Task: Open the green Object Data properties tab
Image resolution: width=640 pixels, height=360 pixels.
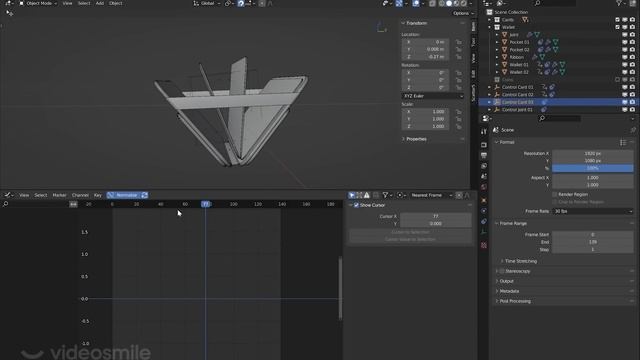Action: [484, 232]
